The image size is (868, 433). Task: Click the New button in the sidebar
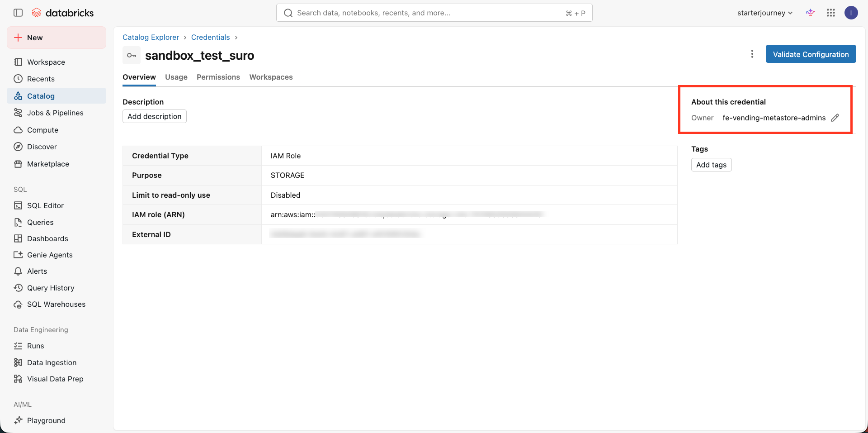tap(57, 38)
